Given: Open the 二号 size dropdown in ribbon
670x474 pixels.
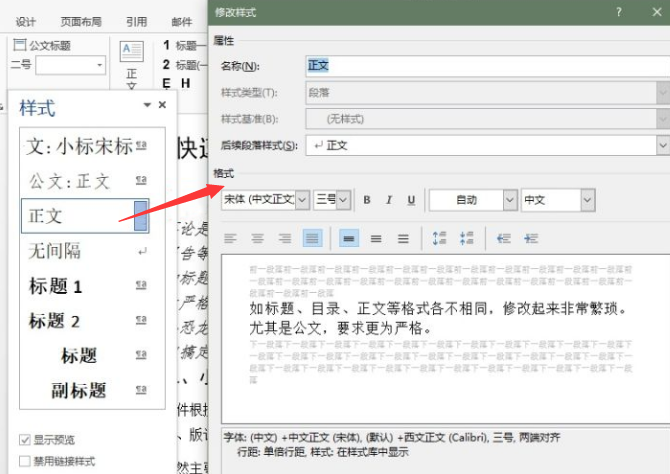Looking at the screenshot, I should click(x=99, y=65).
